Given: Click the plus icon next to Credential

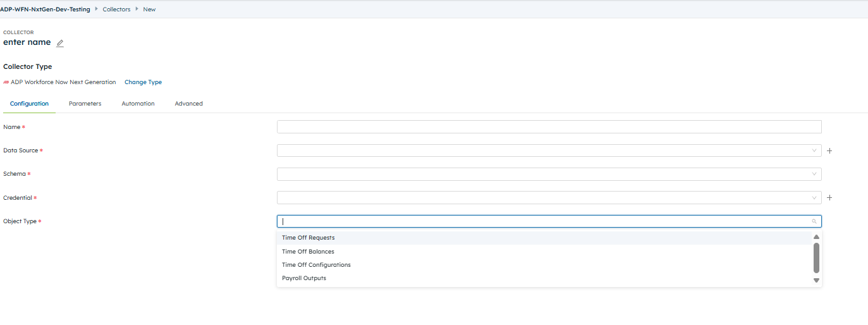Looking at the screenshot, I should coord(829,198).
